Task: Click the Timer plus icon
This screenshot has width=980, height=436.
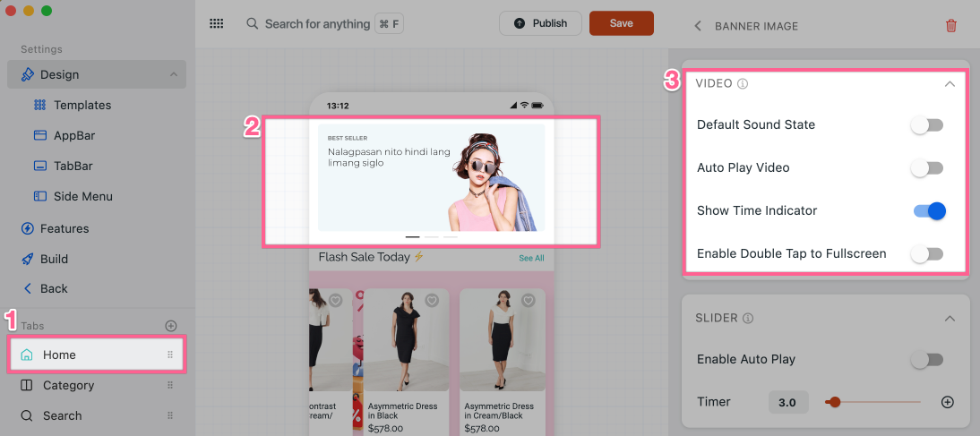Action: [x=947, y=402]
